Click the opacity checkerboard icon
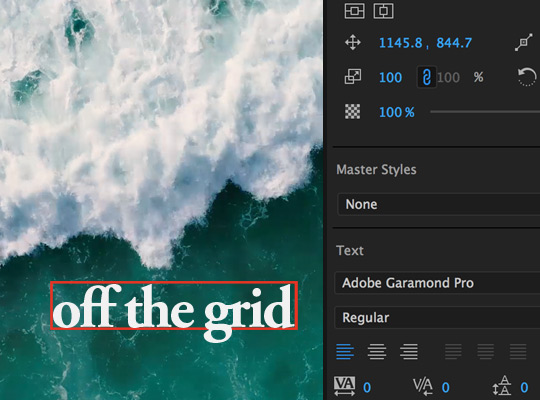Viewport: 540px width, 400px height. 353,112
